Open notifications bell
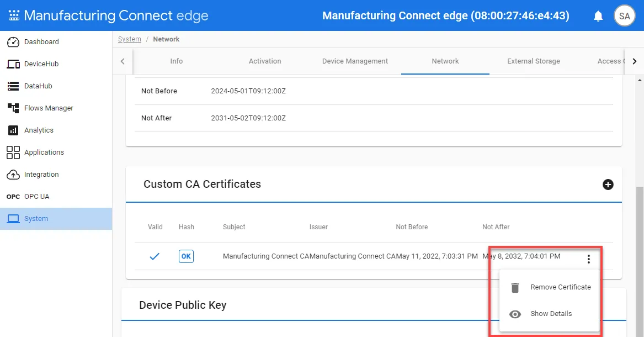Image resolution: width=644 pixels, height=337 pixels. [598, 16]
